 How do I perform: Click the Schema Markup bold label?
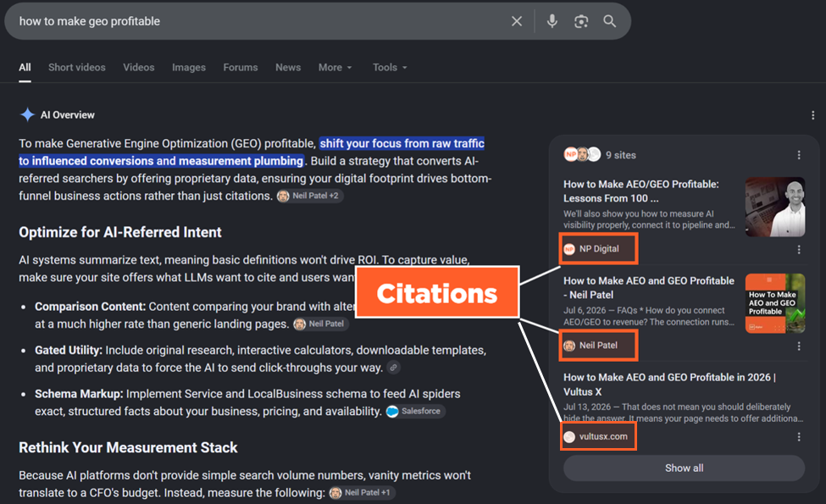tap(79, 394)
